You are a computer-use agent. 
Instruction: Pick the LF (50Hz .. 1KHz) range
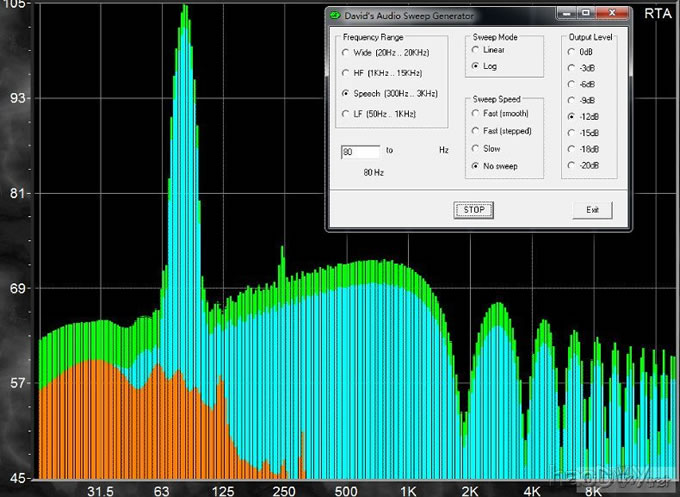tap(346, 114)
